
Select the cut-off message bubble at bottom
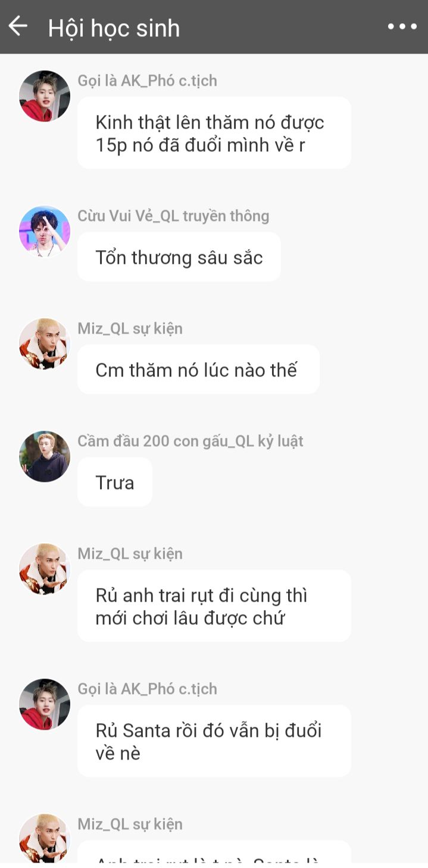[x=214, y=851]
